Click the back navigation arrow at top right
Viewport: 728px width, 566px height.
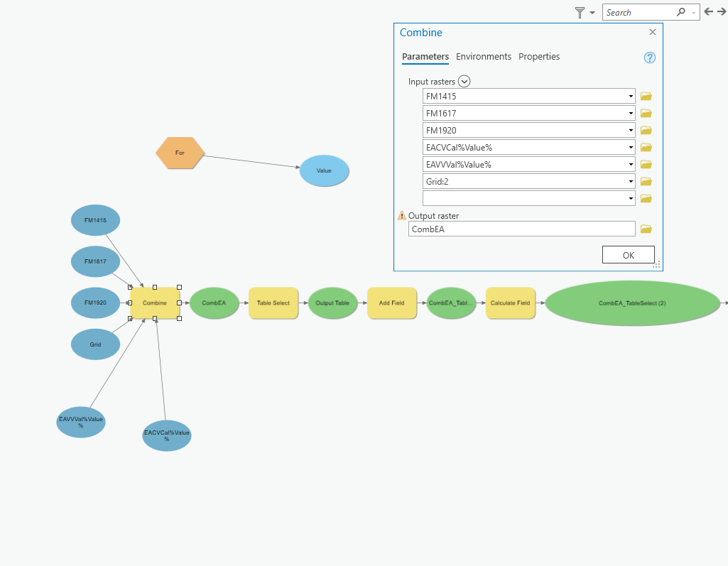pyautogui.click(x=709, y=11)
